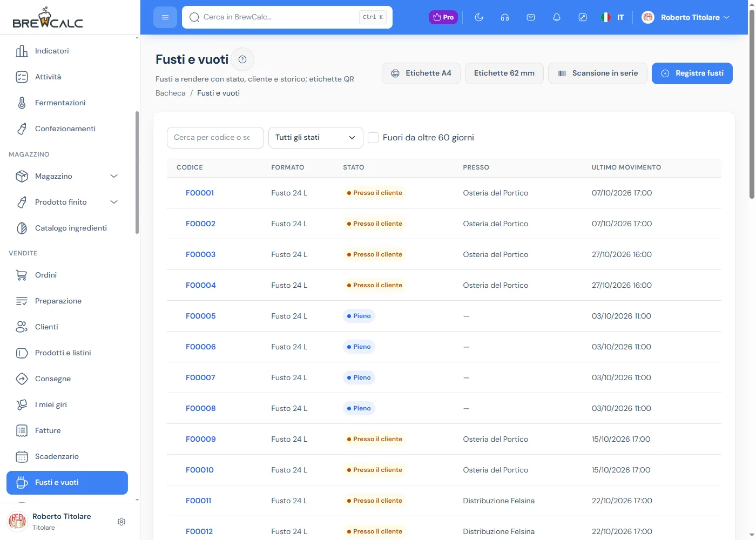Open language selector IT dropdown

click(x=612, y=17)
